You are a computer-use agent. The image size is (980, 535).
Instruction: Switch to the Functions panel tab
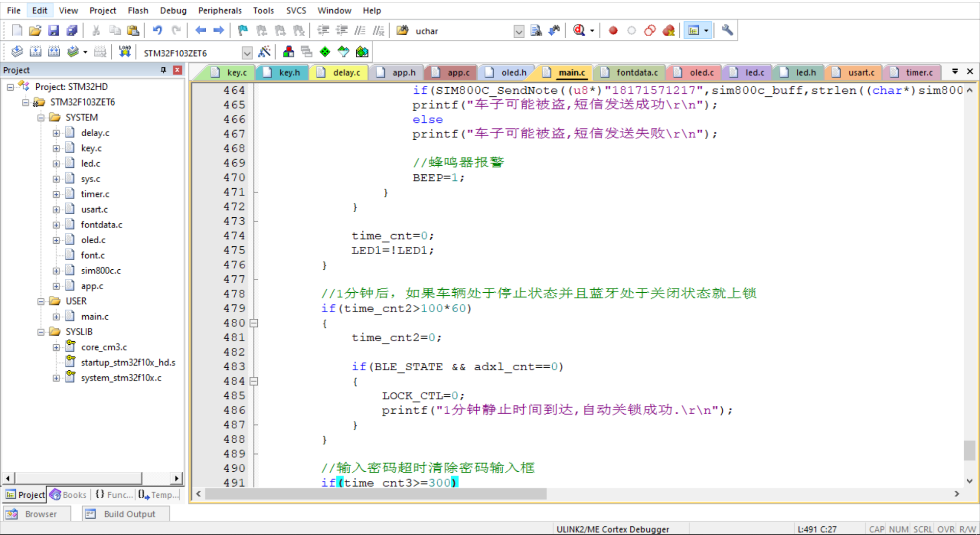pyautogui.click(x=114, y=495)
